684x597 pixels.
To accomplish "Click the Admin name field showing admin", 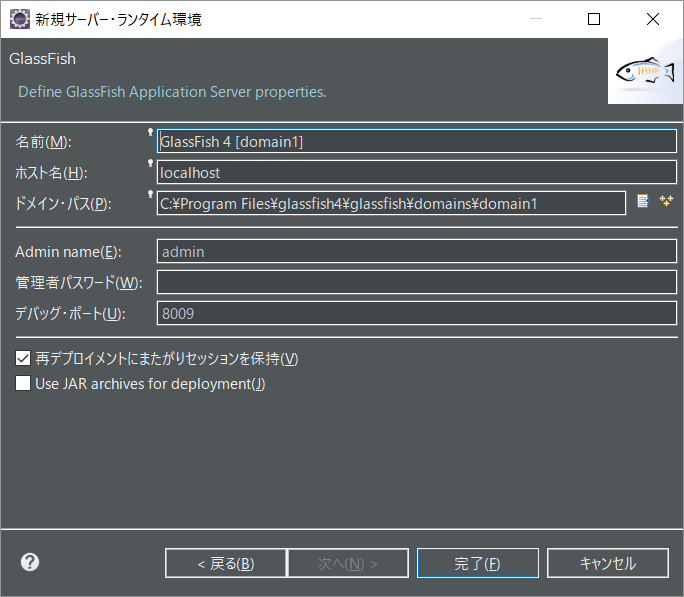I will (417, 251).
